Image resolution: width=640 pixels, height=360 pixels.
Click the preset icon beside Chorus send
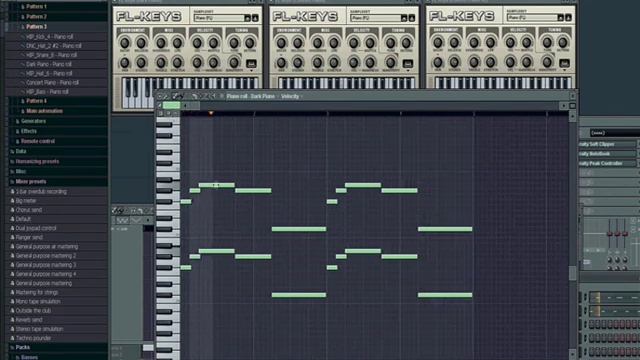coord(12,210)
